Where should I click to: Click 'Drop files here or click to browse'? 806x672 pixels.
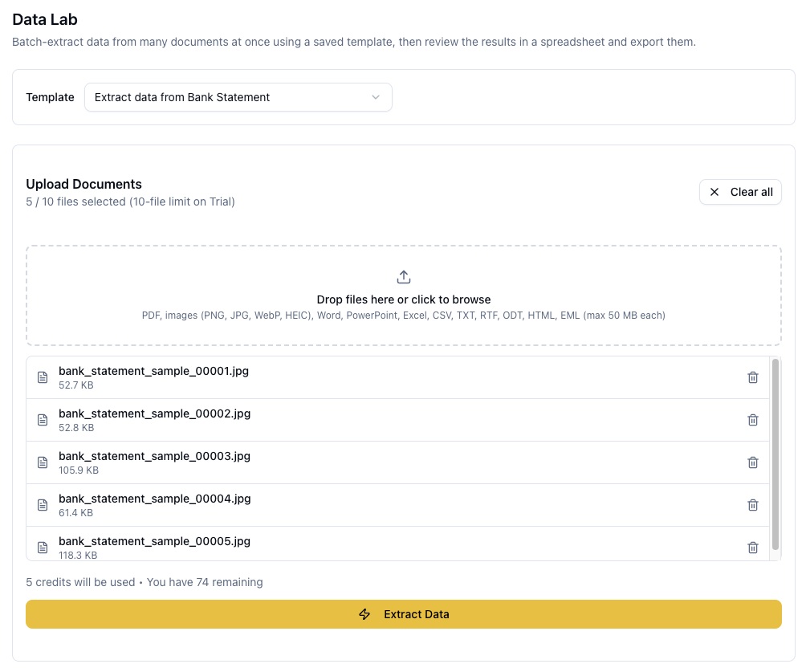click(x=404, y=299)
